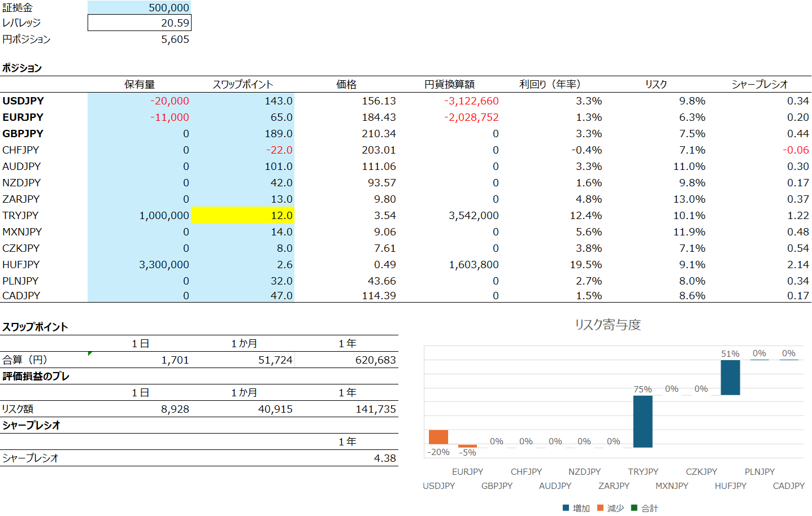The width and height of the screenshot is (812, 516).
Task: Select the EURJPY holding cell -11,000
Action: pos(140,117)
